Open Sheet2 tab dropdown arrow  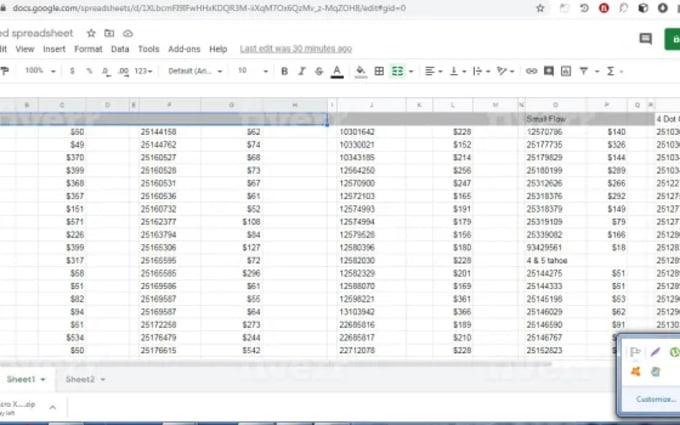click(x=103, y=380)
